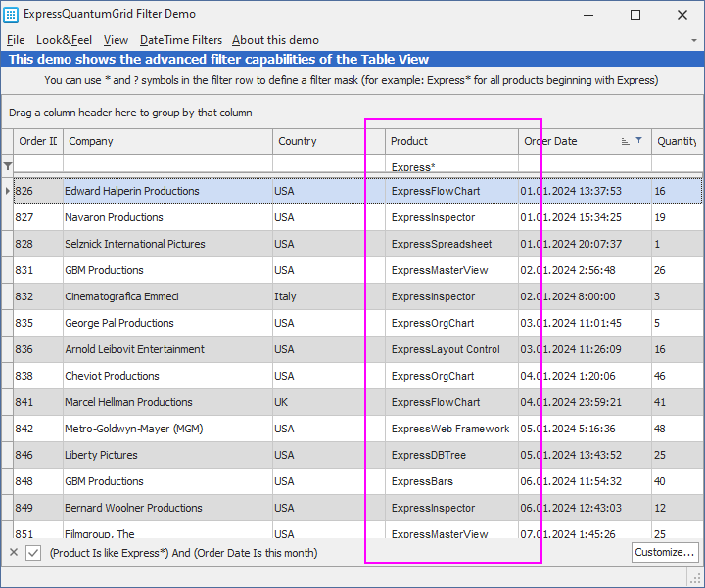Click the filter funnel icon in Order Date header

click(638, 141)
